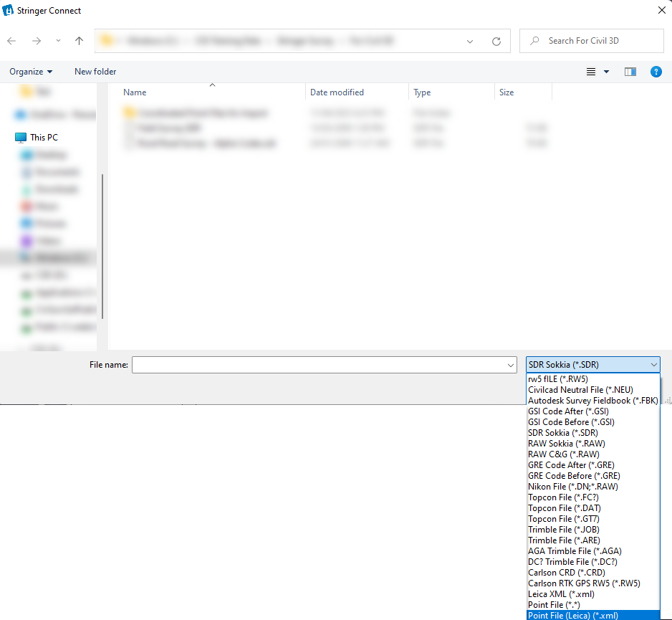Expand the address bar history dropdown
The width and height of the screenshot is (672, 620).
pyautogui.click(x=470, y=41)
